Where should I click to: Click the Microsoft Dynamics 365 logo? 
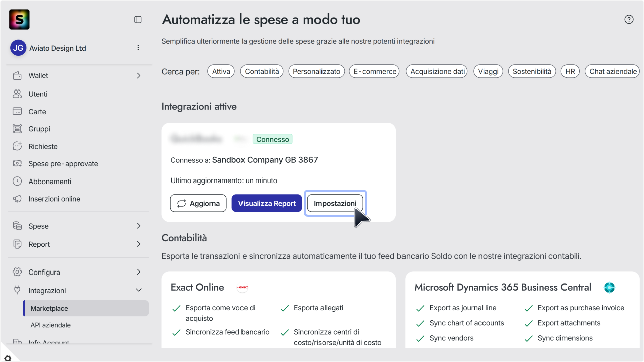[609, 288]
